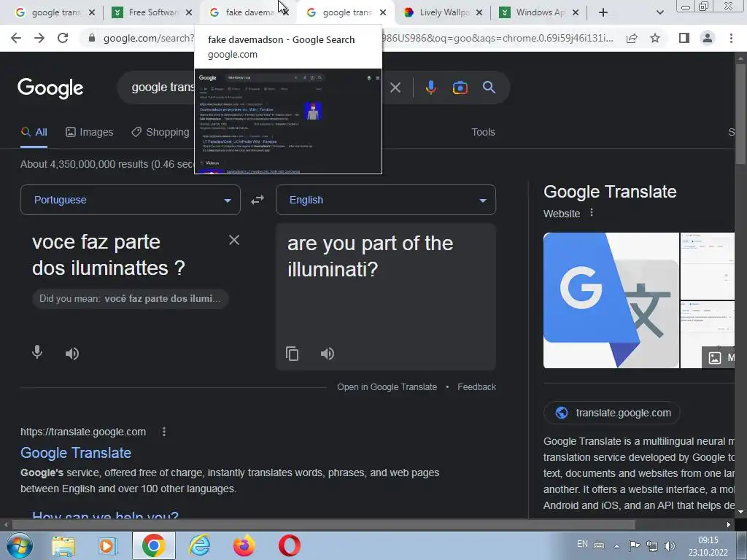Close the Lively Wallpaper tab
Image resolution: width=747 pixels, height=560 pixels.
pyautogui.click(x=479, y=12)
